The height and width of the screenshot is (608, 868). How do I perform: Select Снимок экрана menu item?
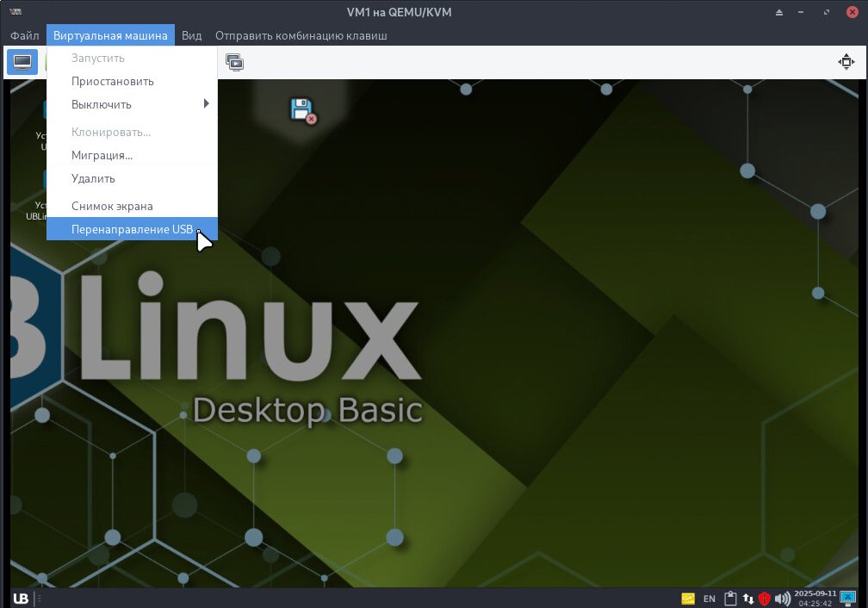pyautogui.click(x=112, y=207)
